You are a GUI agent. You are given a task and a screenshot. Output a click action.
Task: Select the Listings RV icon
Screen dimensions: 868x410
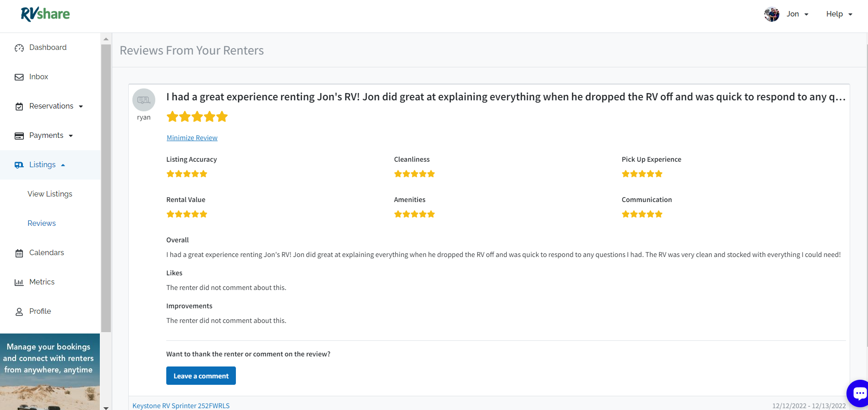19,164
